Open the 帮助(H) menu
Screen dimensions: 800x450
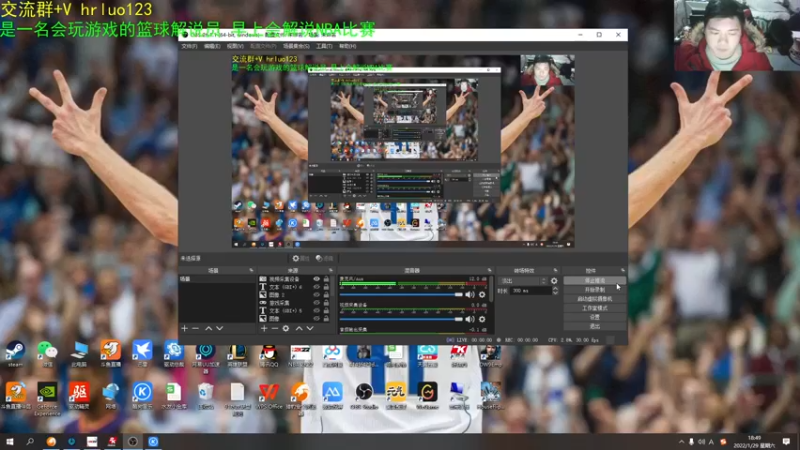tap(347, 46)
